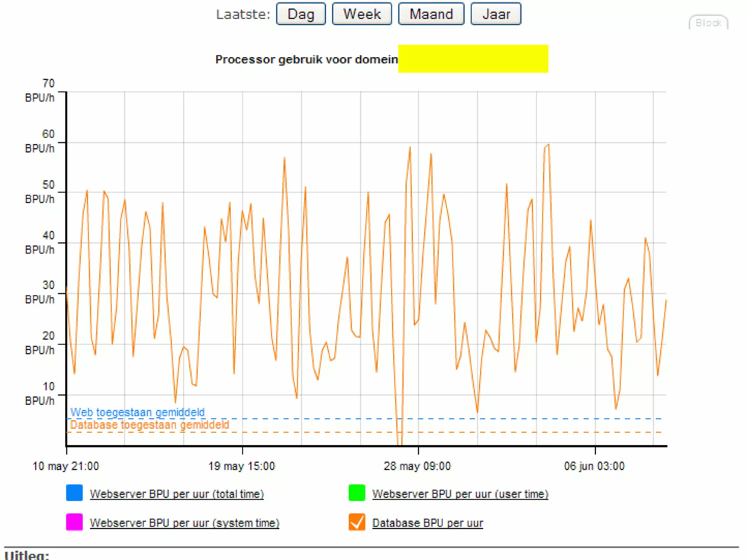Click the 10 may 21:00 axis label
Viewport: 747px width, 560px height.
click(x=66, y=466)
